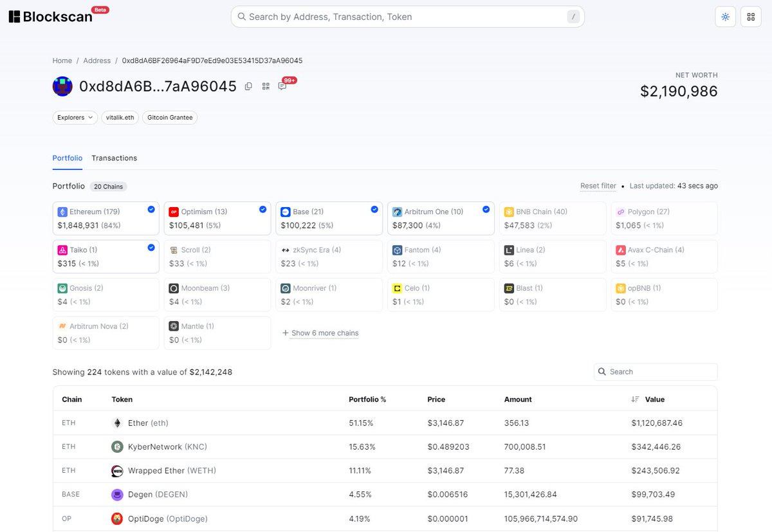Click the Ether value $1,120,687.46
The height and width of the screenshot is (532, 772).
click(657, 423)
